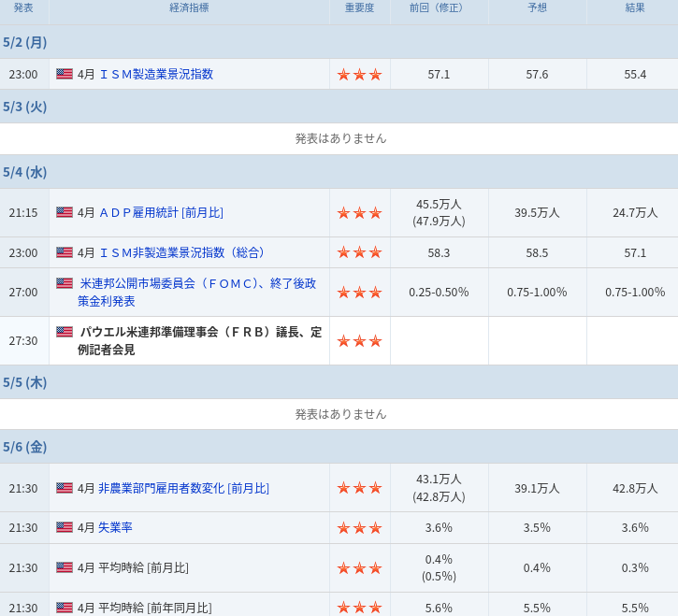
Task: Click the 発表はありません text under 5/3
Action: point(340,138)
